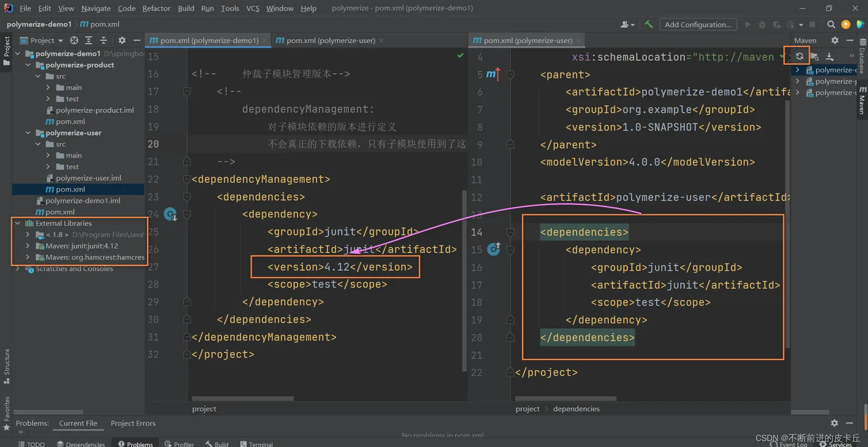Expand test folder under polymerize-user
The width and height of the screenshot is (868, 447).
tap(48, 167)
